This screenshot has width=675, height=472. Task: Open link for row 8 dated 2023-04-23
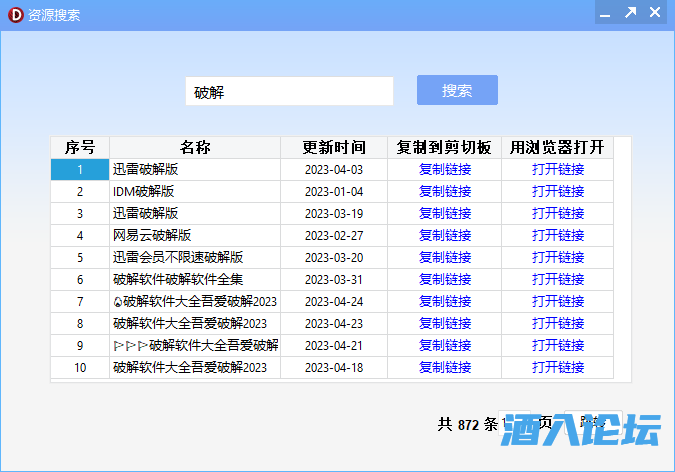pos(558,324)
